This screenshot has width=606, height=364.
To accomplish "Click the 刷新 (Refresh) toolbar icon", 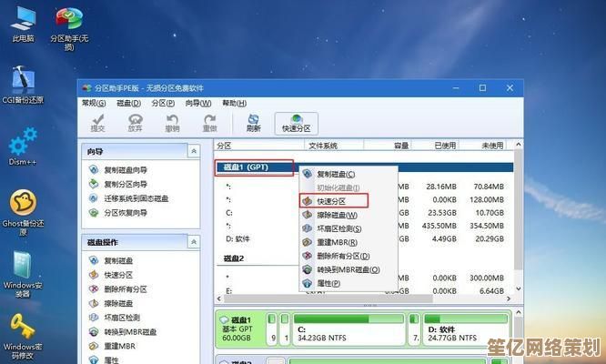I will pyautogui.click(x=253, y=122).
